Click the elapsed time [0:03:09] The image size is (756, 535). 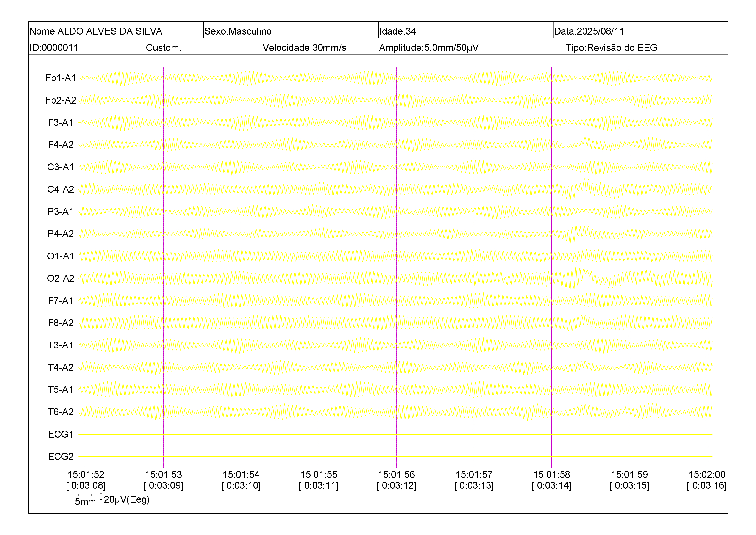tap(164, 486)
